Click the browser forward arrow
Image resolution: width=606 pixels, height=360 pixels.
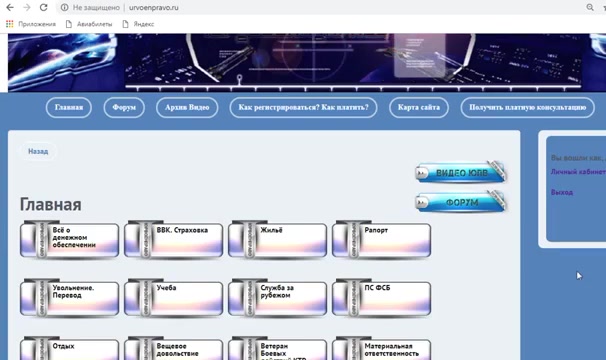(27, 7)
